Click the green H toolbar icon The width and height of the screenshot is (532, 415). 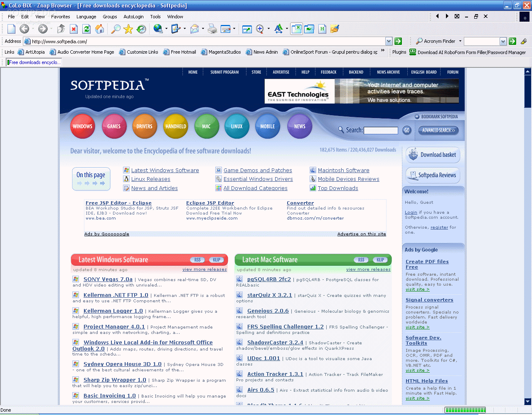pyautogui.click(x=322, y=29)
